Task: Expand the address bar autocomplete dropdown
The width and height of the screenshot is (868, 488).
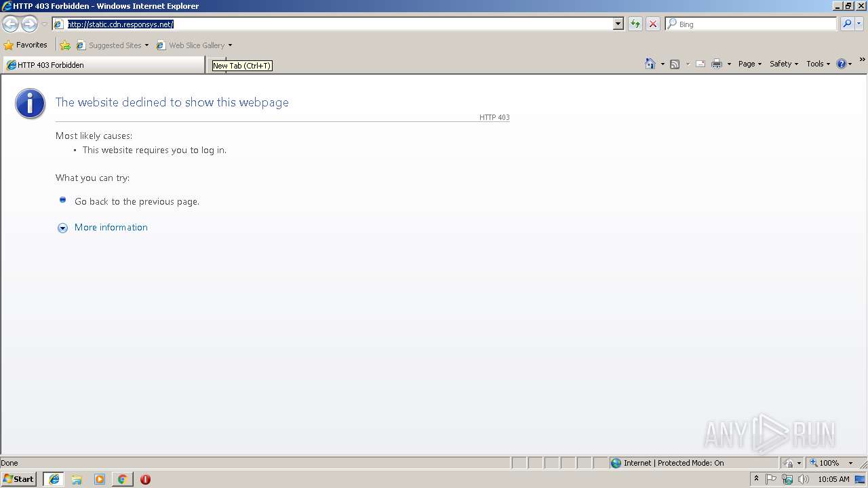Action: pyautogui.click(x=618, y=24)
